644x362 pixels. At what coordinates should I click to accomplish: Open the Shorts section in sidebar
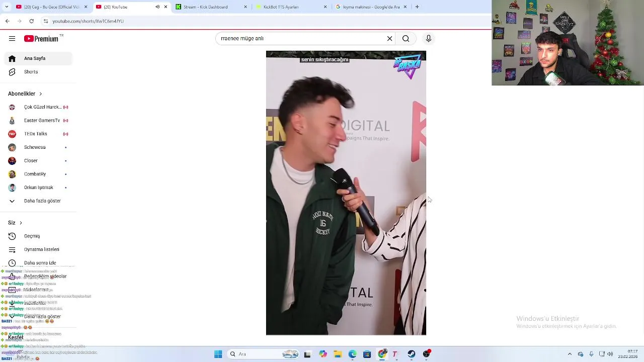(38, 72)
